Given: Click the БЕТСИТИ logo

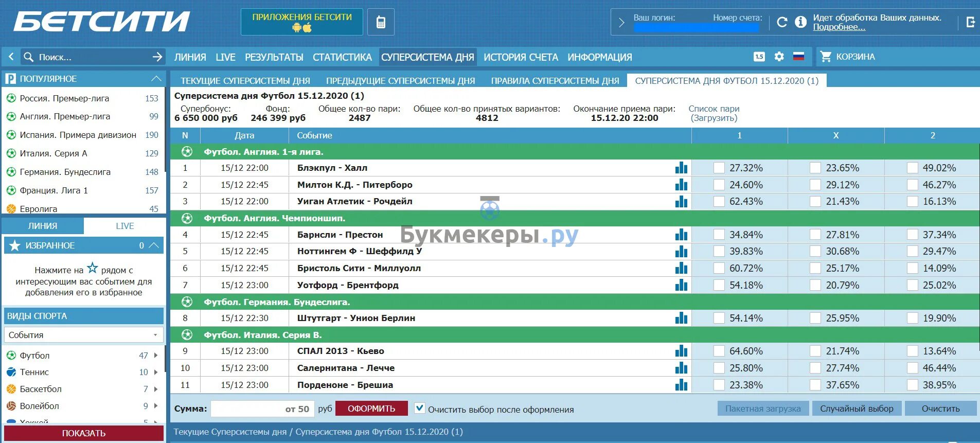Looking at the screenshot, I should pyautogui.click(x=102, y=22).
